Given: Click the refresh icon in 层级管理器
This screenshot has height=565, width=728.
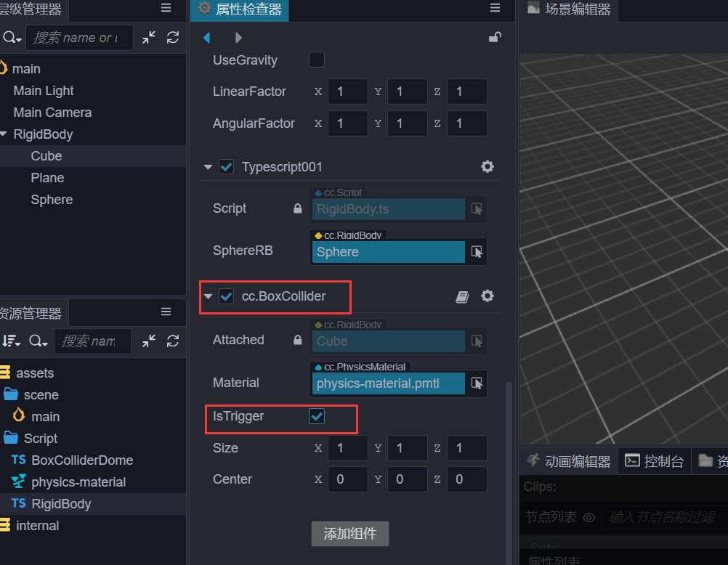Looking at the screenshot, I should click(173, 38).
